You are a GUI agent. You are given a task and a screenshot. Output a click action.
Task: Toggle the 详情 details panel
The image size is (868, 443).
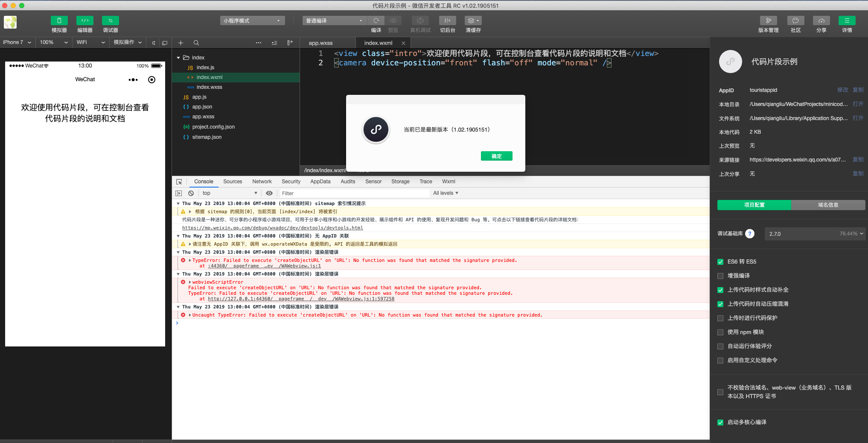pos(847,21)
